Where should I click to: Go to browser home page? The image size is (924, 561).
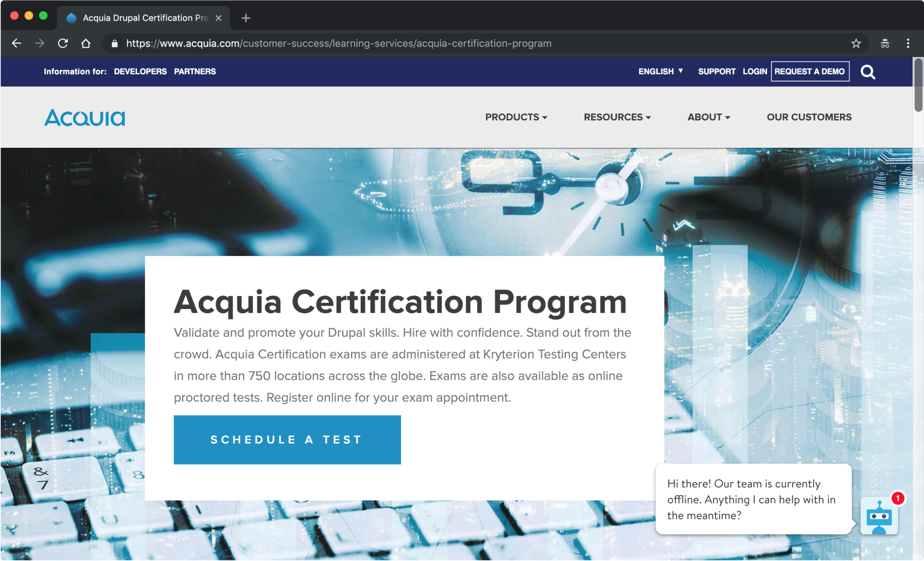tap(86, 43)
